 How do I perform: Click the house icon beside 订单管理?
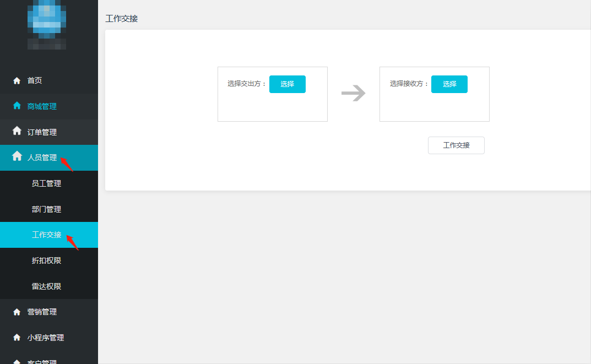tap(17, 131)
